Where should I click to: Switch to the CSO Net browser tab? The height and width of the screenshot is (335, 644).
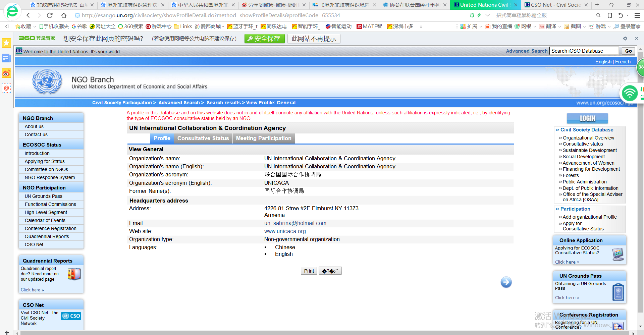click(556, 5)
